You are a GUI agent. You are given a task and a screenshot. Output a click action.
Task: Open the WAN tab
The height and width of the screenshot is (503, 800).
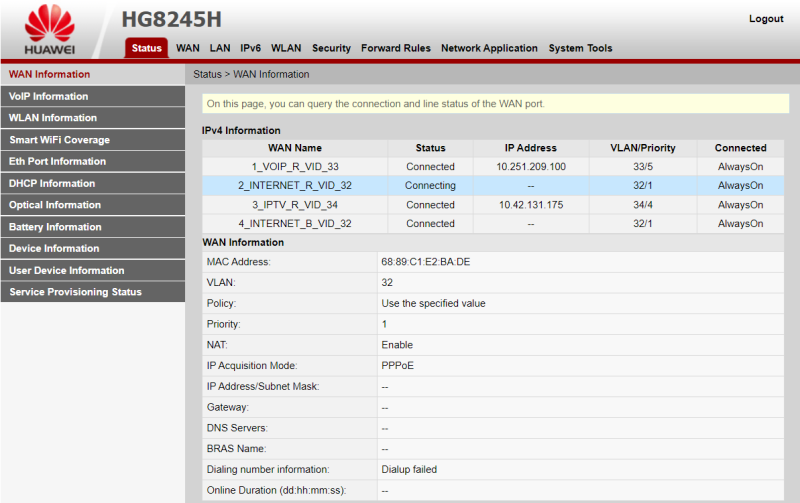coord(188,48)
